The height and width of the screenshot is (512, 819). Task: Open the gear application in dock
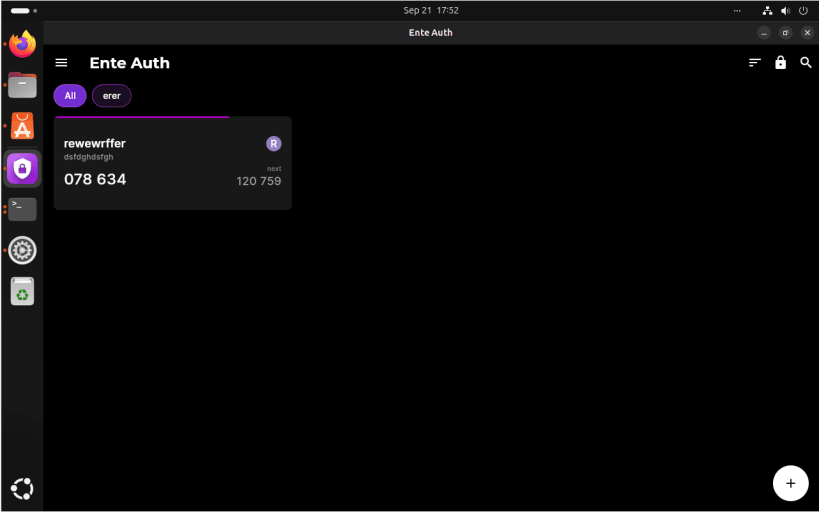pyautogui.click(x=22, y=250)
